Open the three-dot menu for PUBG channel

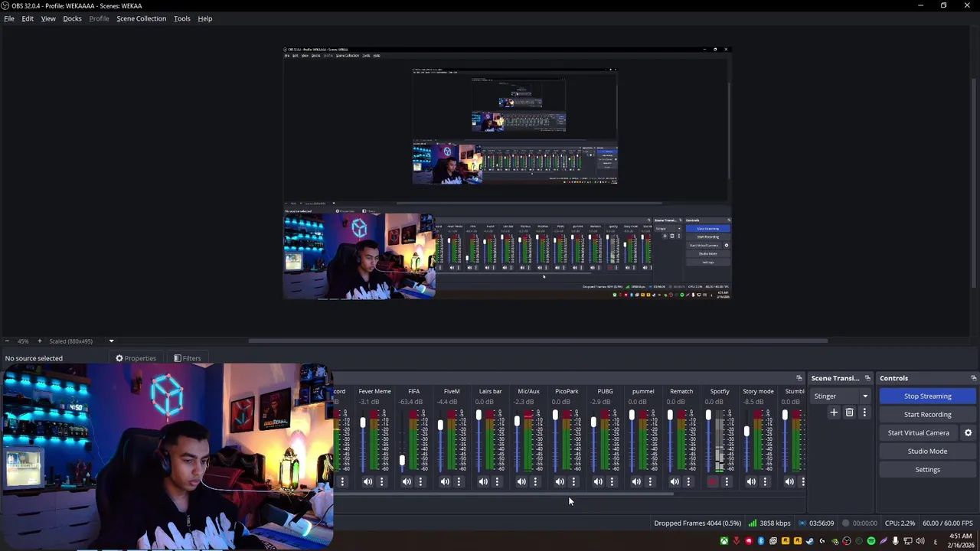tap(612, 481)
